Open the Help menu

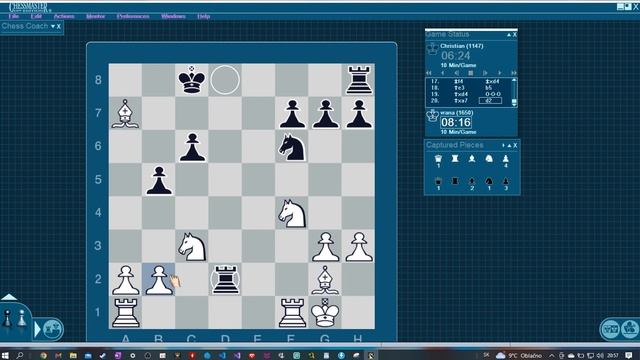point(203,16)
